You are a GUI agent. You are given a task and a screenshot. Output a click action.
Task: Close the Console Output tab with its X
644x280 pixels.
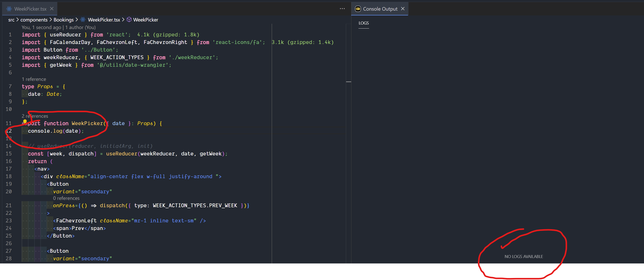[x=402, y=8]
